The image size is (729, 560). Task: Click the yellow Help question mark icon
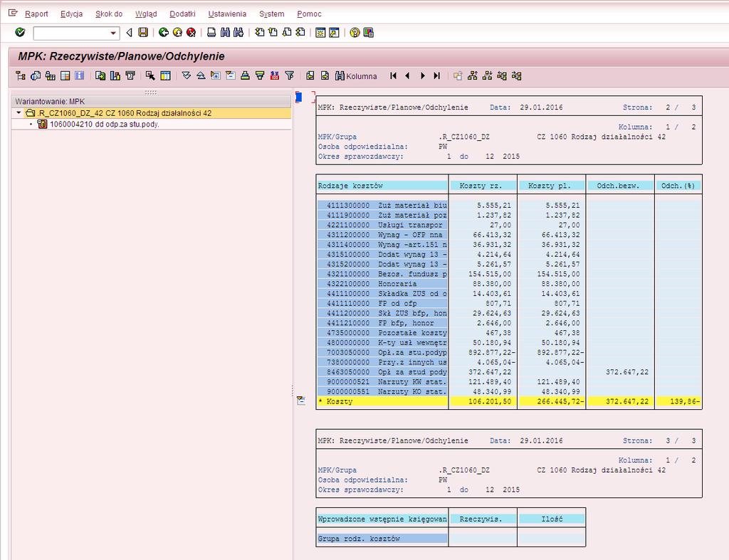355,33
